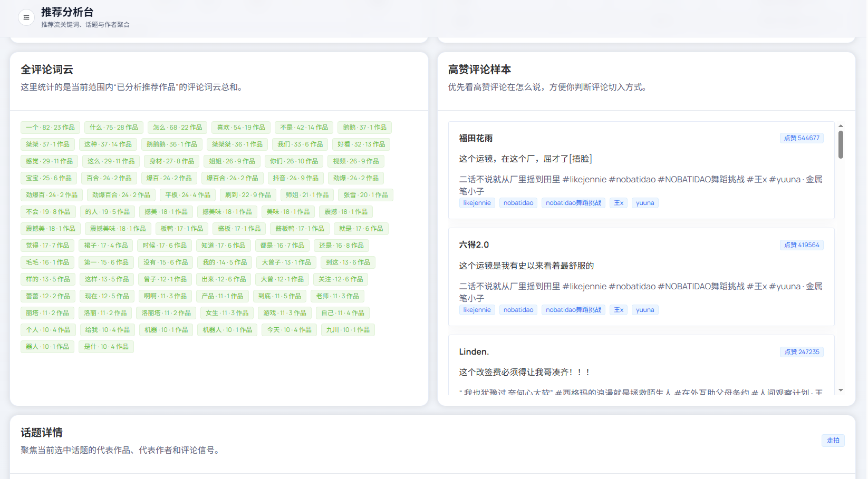Click the word tag 知道·17·6作品
This screenshot has height=479, width=868.
223,246
